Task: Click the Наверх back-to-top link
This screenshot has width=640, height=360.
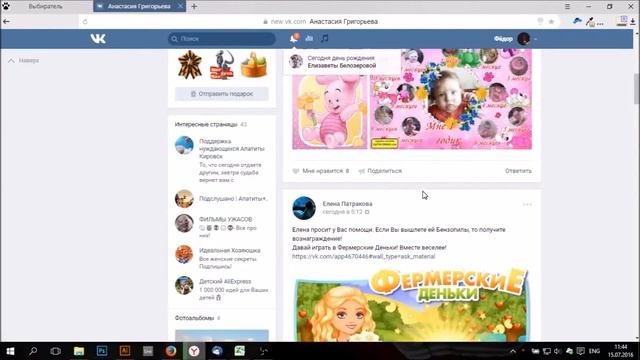Action: [x=24, y=60]
